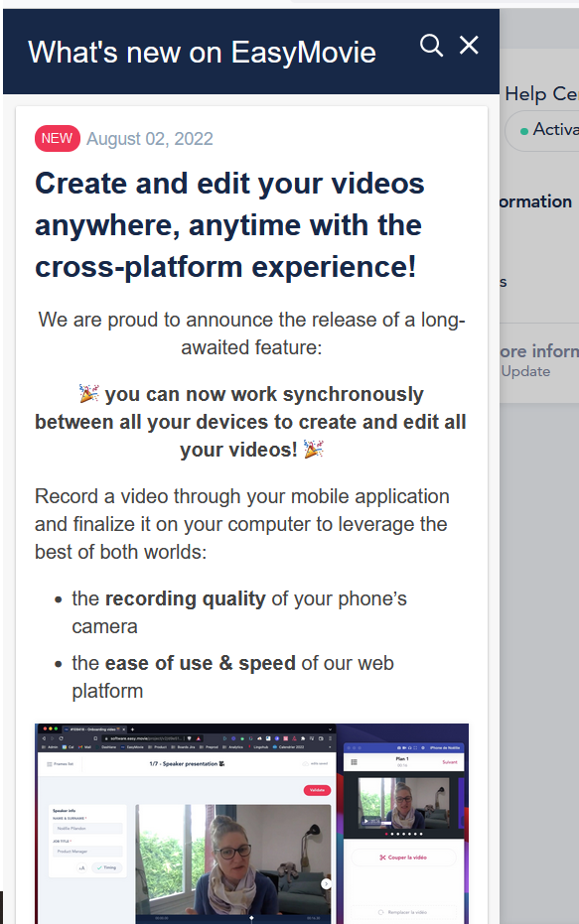
Task: Click the party popper emoji after "your videos!"
Action: point(314,449)
